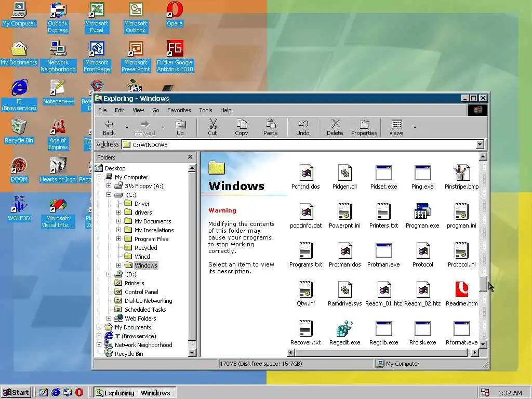Open the Views dropdown arrow
This screenshot has width=532, height=399.
pyautogui.click(x=414, y=127)
